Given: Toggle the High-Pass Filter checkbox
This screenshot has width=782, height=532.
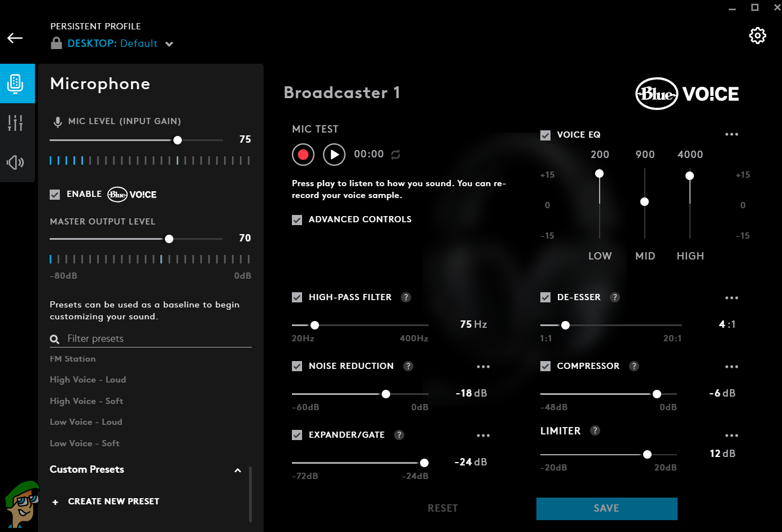Looking at the screenshot, I should (297, 297).
